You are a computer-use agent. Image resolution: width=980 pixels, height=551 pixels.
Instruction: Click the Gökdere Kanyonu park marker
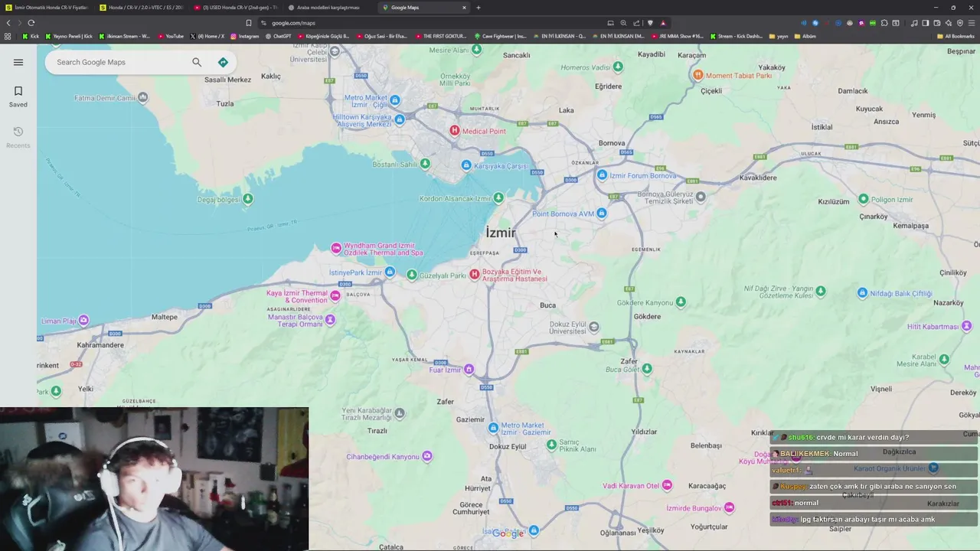click(681, 302)
